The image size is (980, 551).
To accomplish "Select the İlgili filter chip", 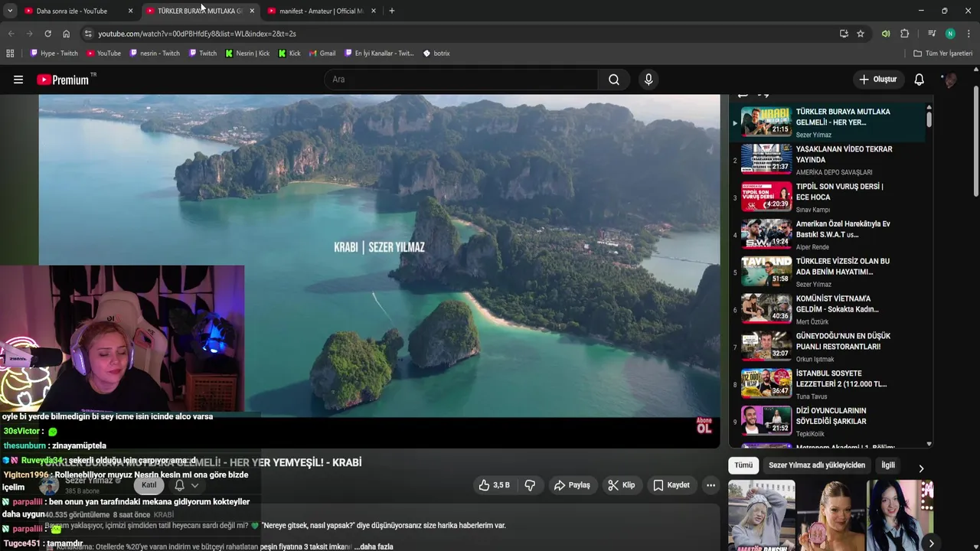I will pos(888,465).
